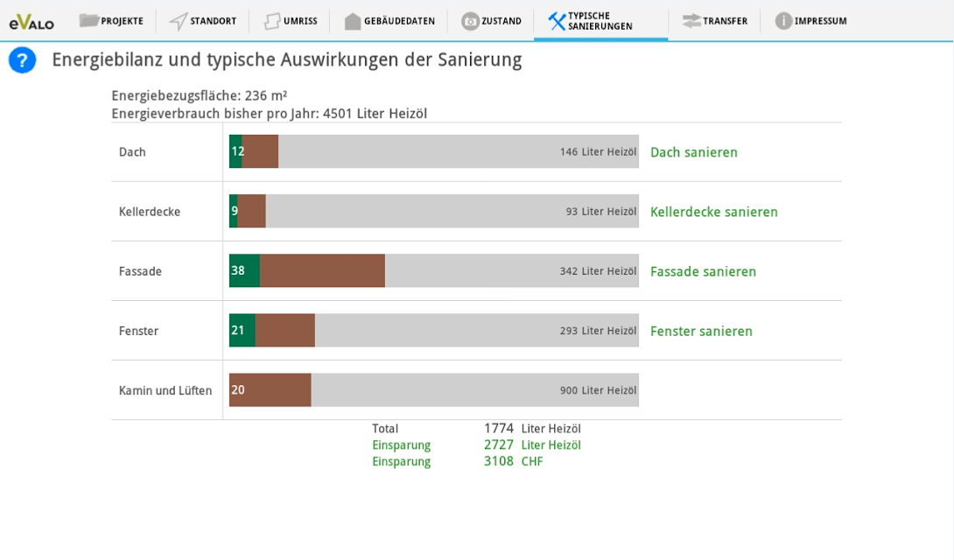The height and width of the screenshot is (560, 954).
Task: Open the Umriss outline icon
Action: [272, 21]
